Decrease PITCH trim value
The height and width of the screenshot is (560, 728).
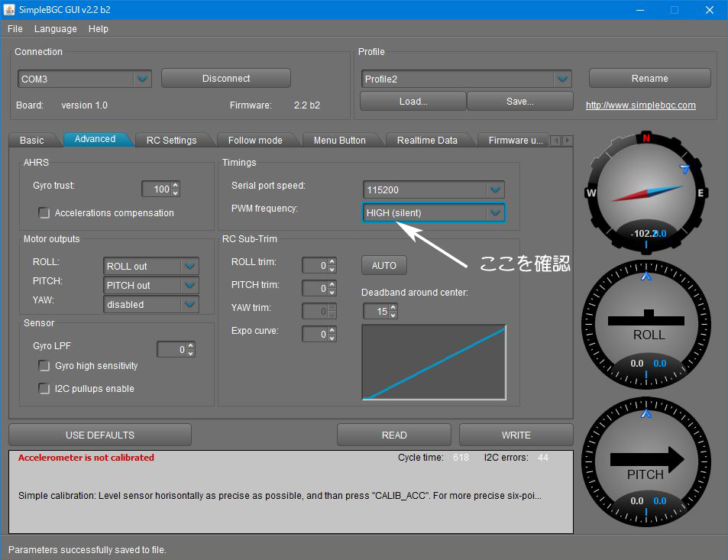(332, 292)
